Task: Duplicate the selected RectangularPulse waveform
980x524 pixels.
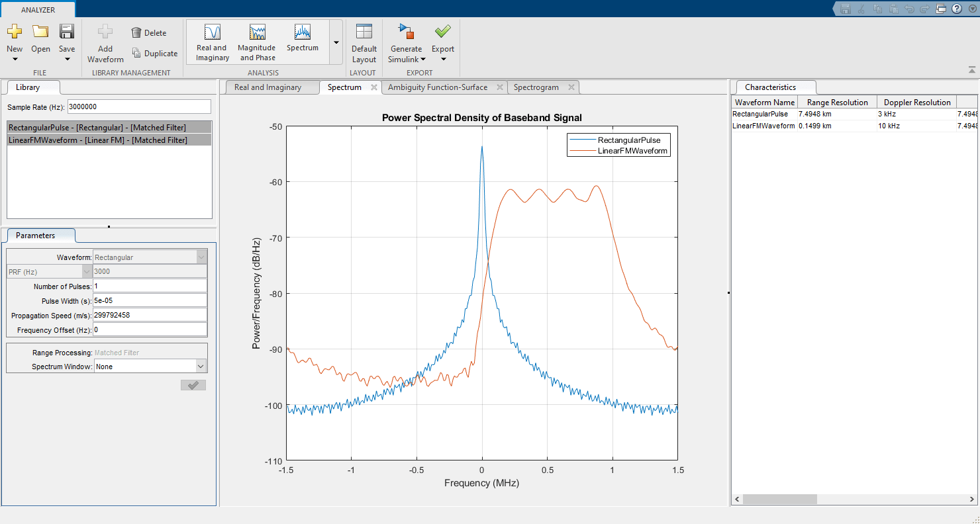Action: pos(154,53)
